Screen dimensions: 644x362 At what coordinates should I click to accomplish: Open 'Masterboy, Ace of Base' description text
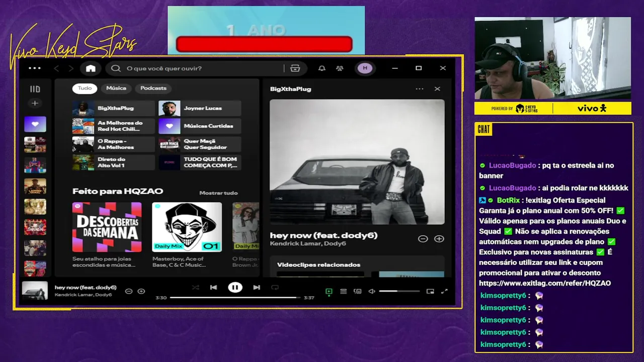[179, 262]
